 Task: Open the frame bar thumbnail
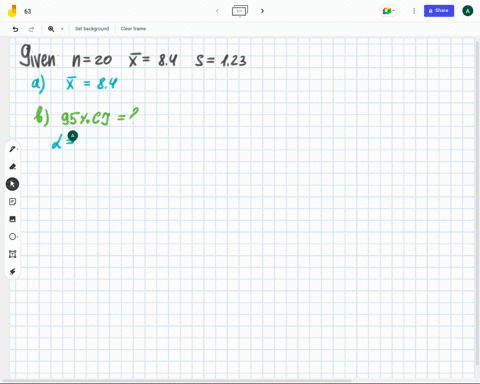click(240, 11)
